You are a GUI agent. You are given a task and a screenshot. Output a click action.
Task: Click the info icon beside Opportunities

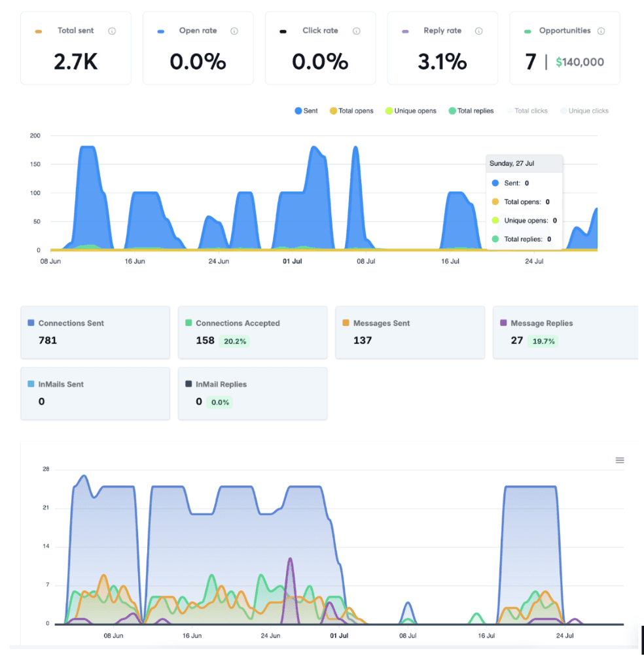point(601,31)
